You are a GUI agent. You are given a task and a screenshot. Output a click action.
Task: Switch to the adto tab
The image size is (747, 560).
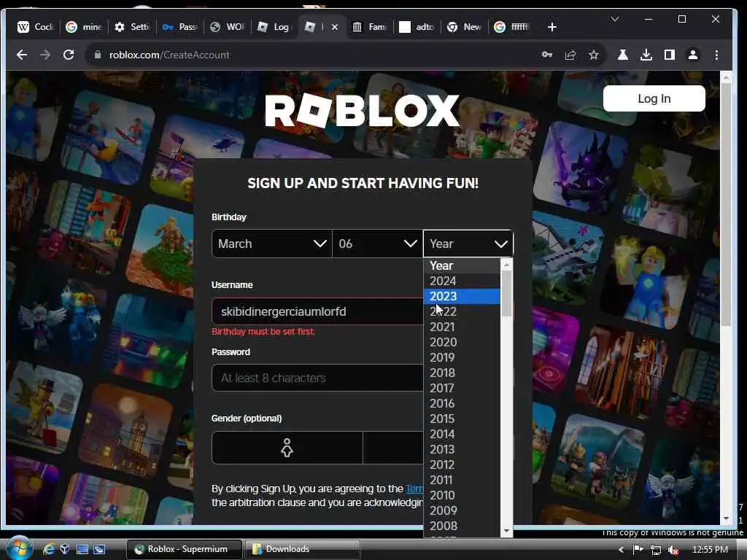417,27
